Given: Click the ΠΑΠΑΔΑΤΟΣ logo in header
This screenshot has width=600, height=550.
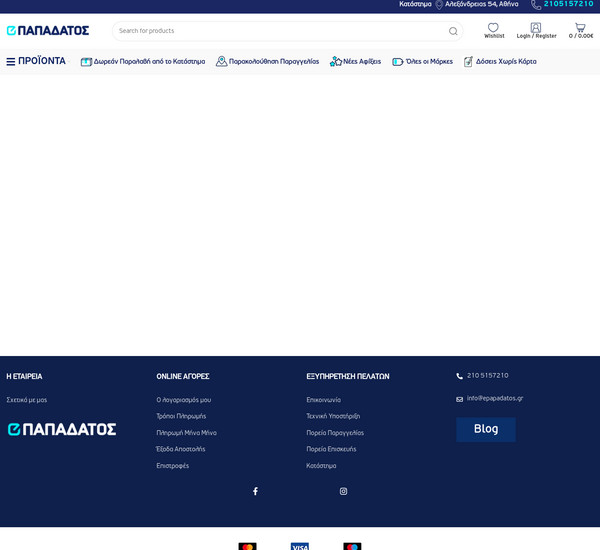Looking at the screenshot, I should pos(48,31).
